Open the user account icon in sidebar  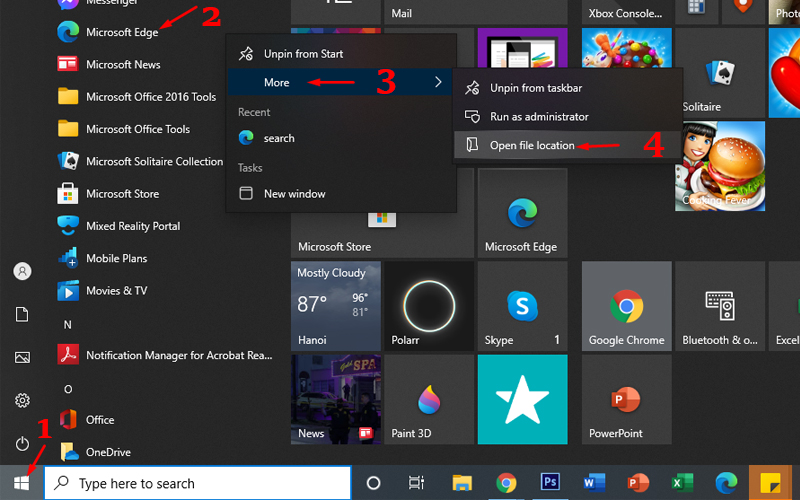pyautogui.click(x=22, y=271)
